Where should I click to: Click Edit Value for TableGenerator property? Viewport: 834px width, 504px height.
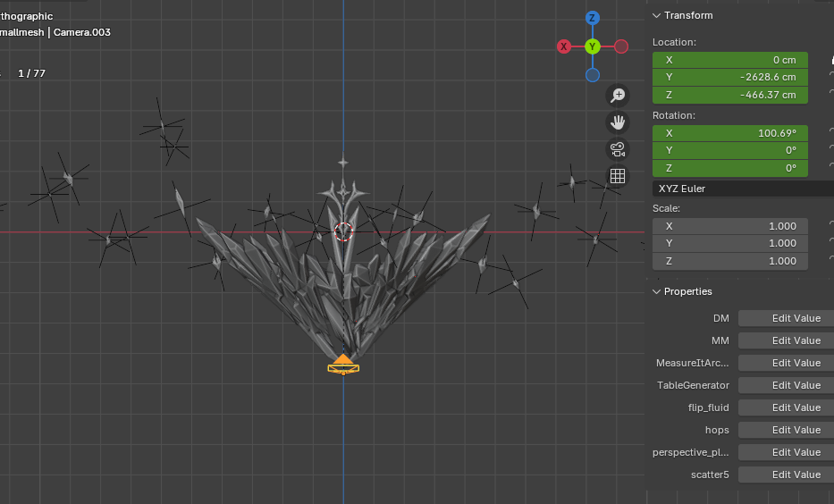click(x=786, y=385)
